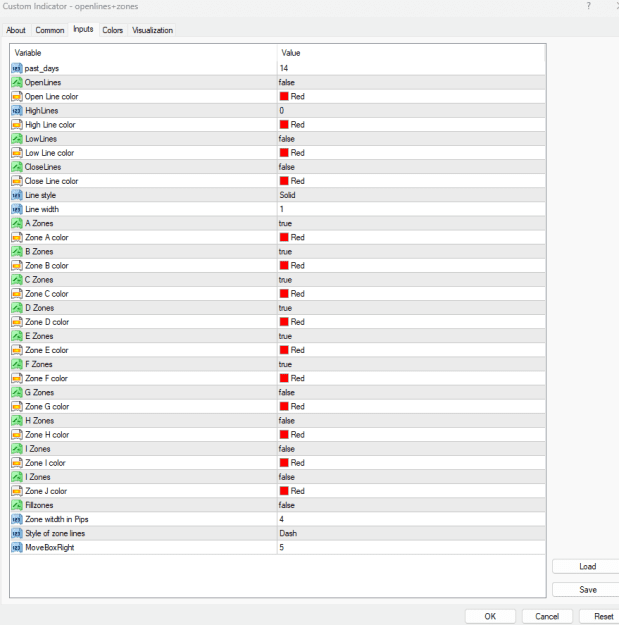Screen dimensions: 619x625
Task: Click the Fillzones boolean icon
Action: [17, 505]
